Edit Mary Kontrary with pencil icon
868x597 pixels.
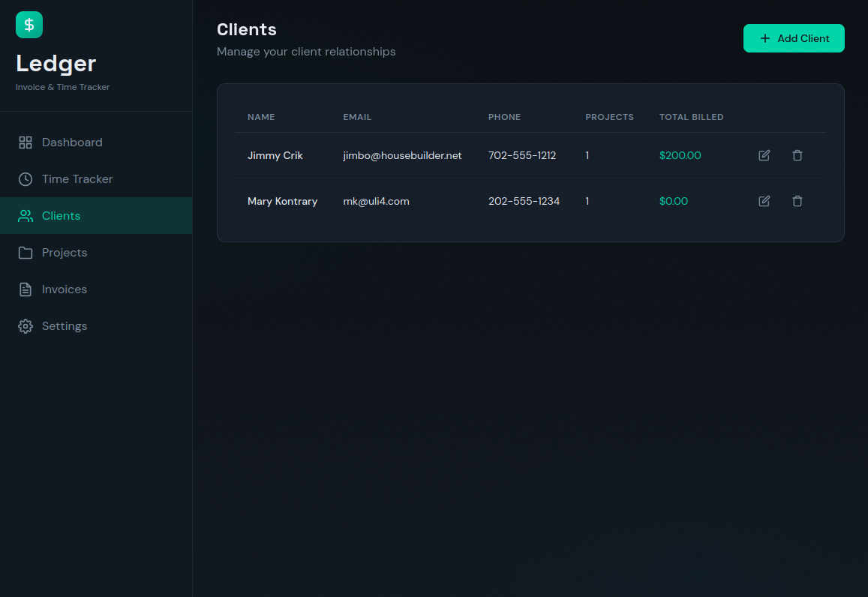(764, 202)
